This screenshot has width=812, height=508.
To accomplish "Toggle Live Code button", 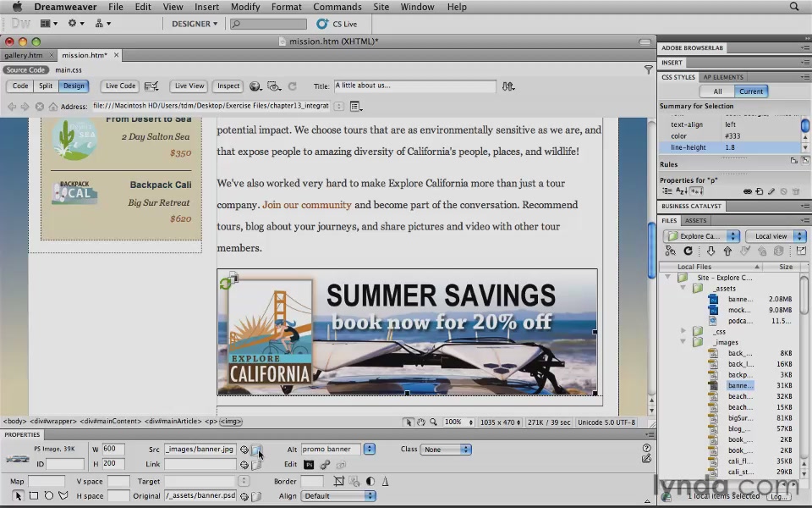I will (x=120, y=86).
